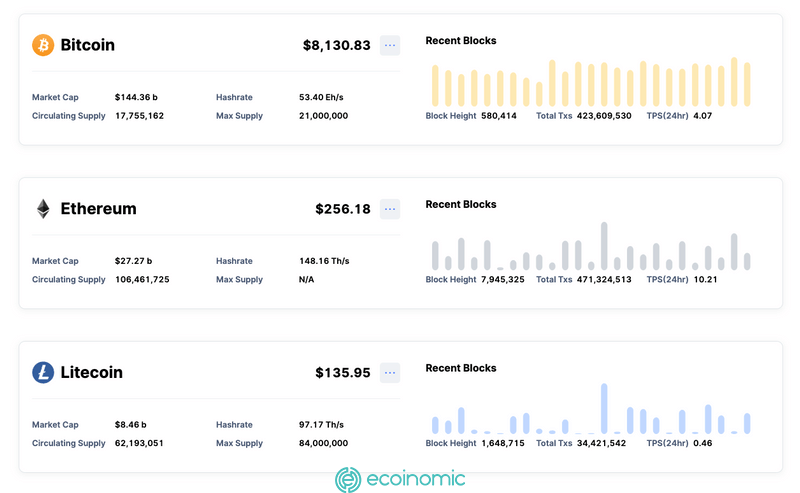Open the three-dot menu beside Bitcoin price
Image resolution: width=800 pixels, height=493 pixels.
390,45
